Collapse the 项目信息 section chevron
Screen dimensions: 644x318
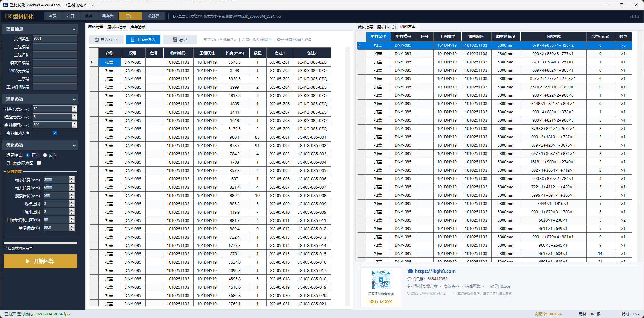tap(74, 29)
